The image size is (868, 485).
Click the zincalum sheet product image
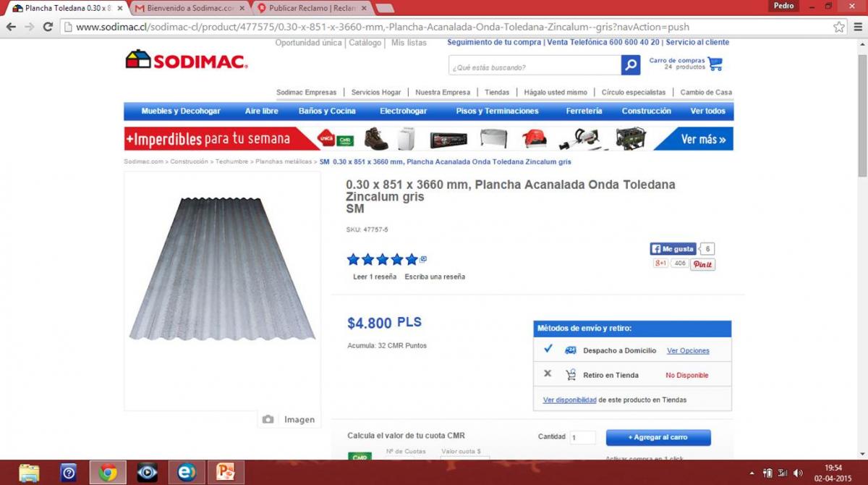point(222,269)
